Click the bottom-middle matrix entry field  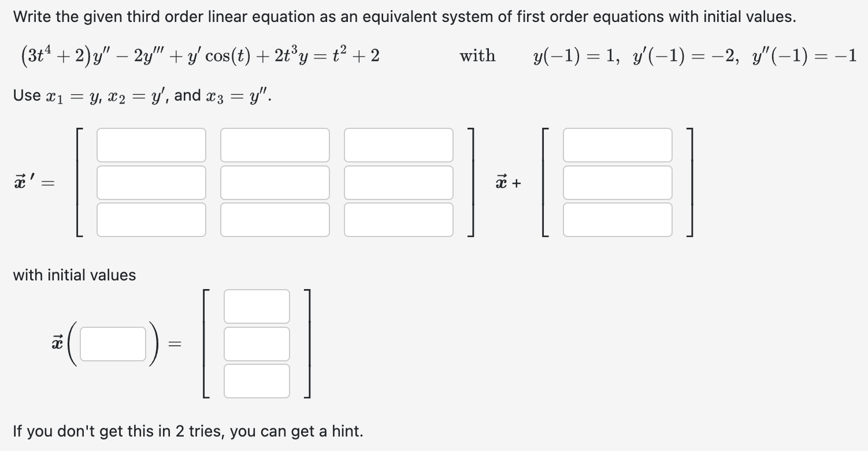point(275,219)
